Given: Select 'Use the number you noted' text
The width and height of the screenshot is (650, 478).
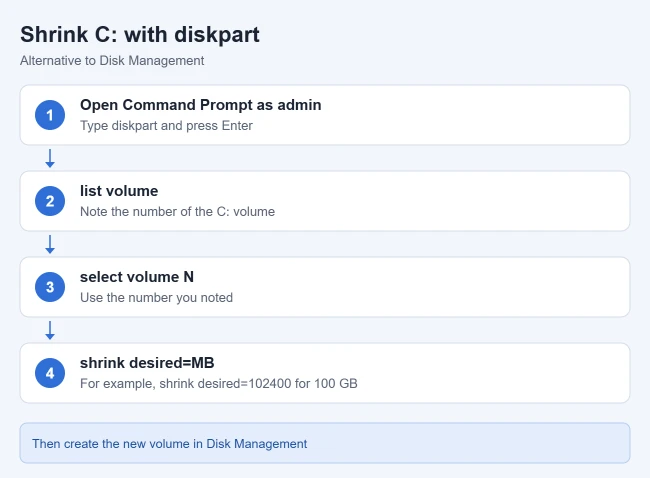Looking at the screenshot, I should (x=156, y=298).
